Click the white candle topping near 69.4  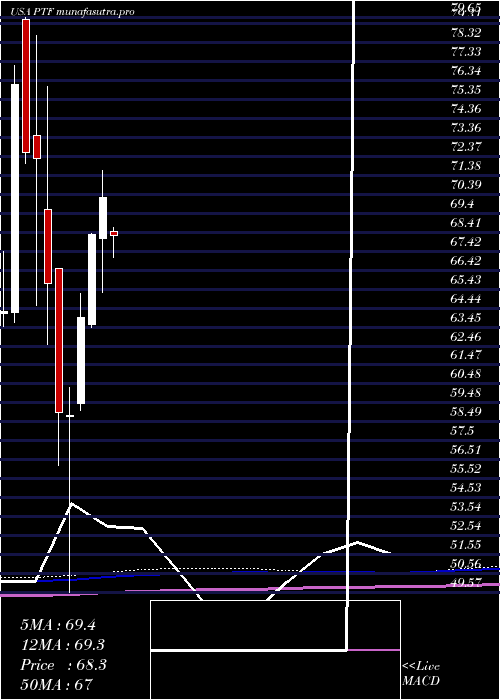pyautogui.click(x=103, y=218)
